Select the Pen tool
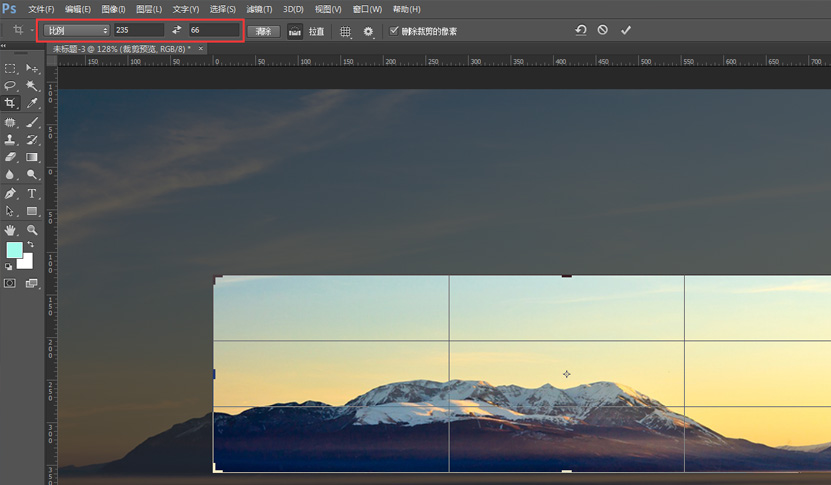The width and height of the screenshot is (831, 485). coord(10,193)
